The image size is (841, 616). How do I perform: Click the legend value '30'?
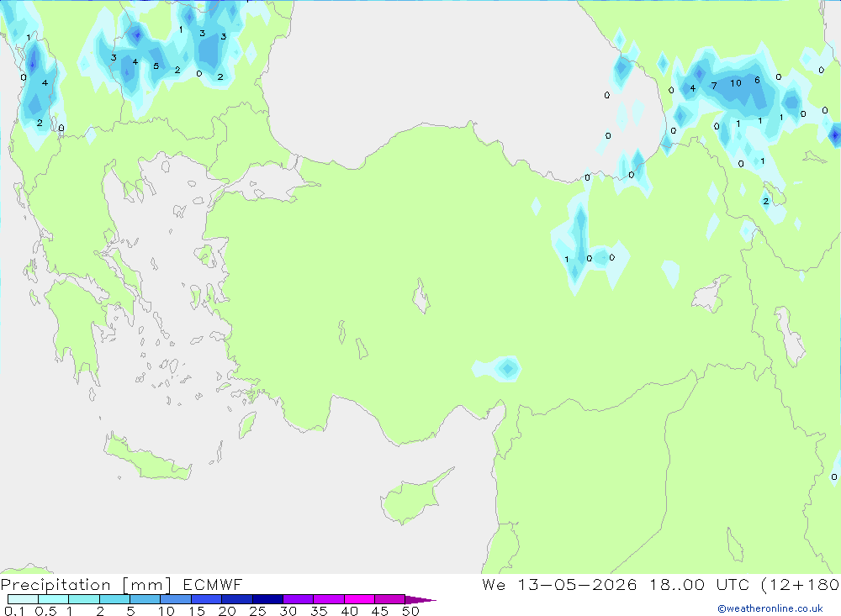point(288,611)
